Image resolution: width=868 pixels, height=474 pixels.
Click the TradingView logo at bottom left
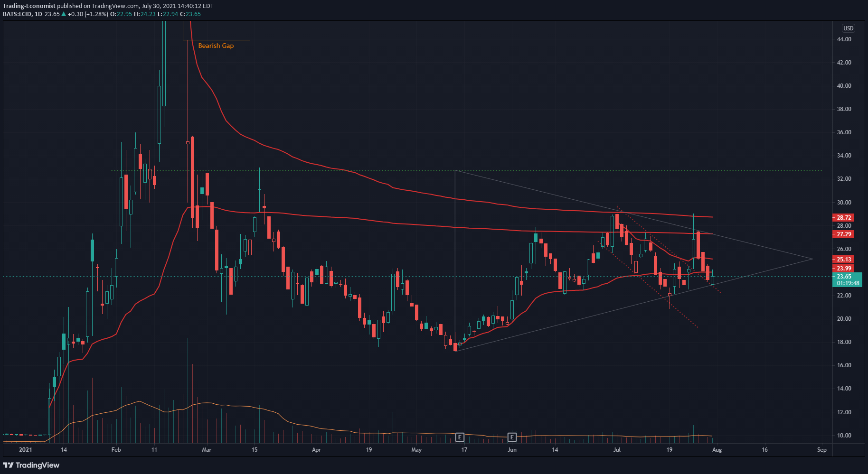(x=31, y=465)
